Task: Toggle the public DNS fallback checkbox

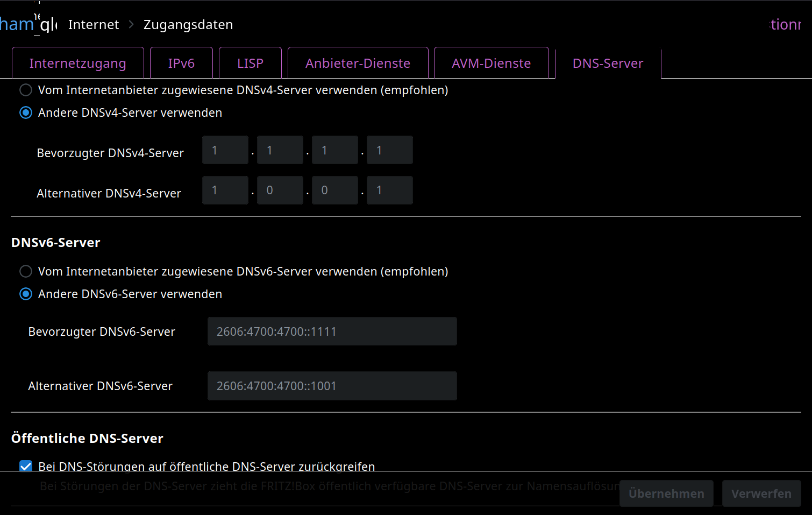Action: pyautogui.click(x=26, y=465)
